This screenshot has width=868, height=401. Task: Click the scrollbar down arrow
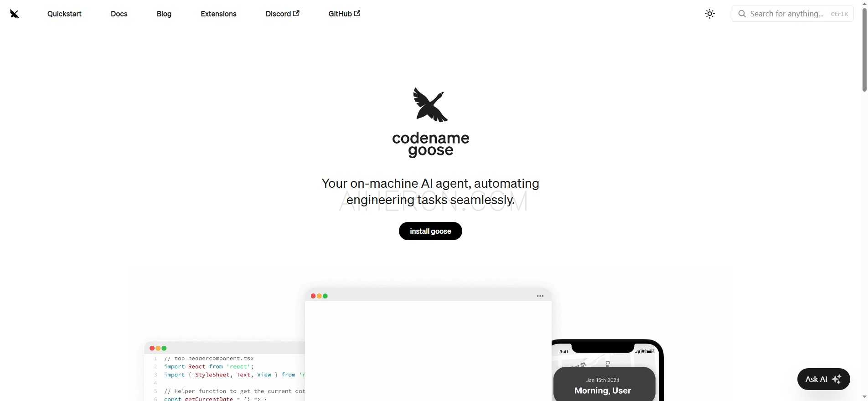tap(864, 397)
